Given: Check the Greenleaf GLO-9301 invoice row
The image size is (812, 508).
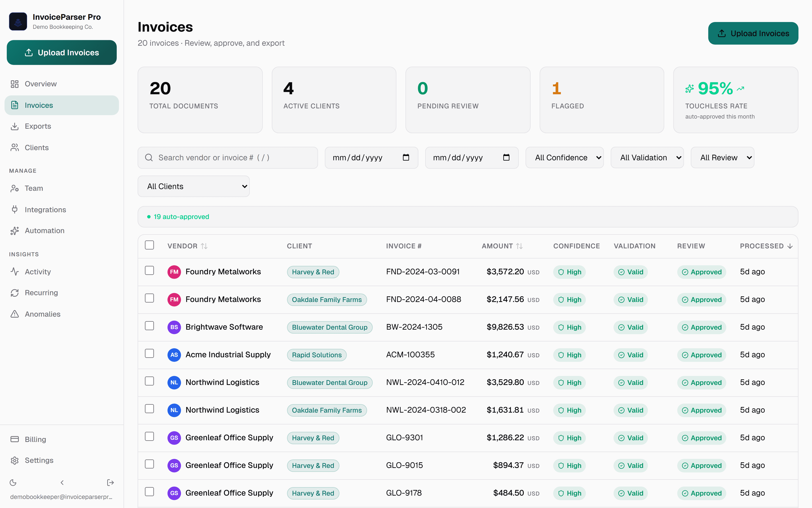Looking at the screenshot, I should point(149,436).
